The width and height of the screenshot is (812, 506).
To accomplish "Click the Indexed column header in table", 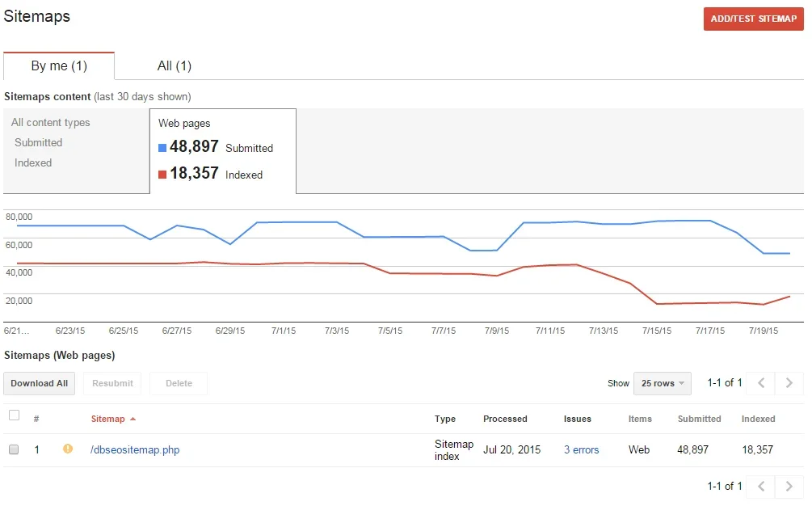I will coord(758,419).
